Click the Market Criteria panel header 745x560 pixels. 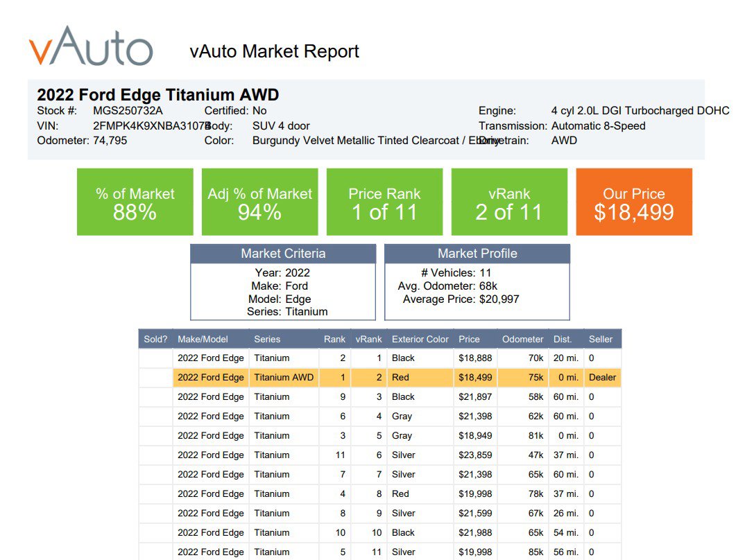coord(283,254)
